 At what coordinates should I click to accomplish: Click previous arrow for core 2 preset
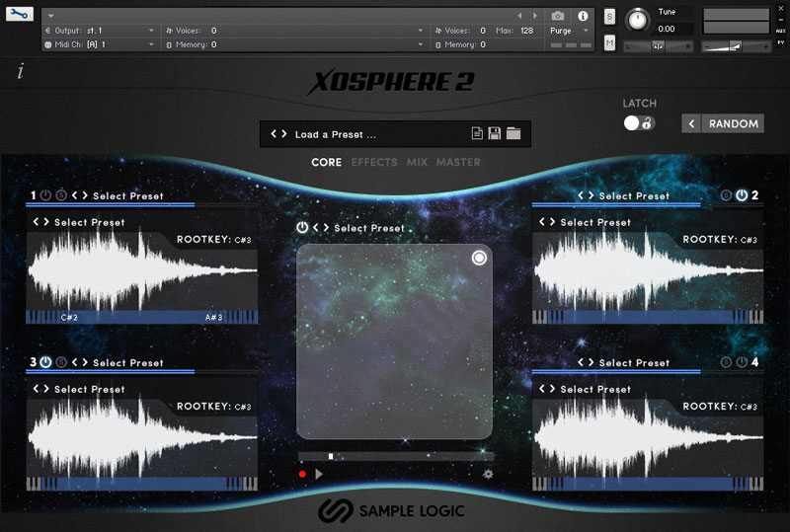[581, 195]
